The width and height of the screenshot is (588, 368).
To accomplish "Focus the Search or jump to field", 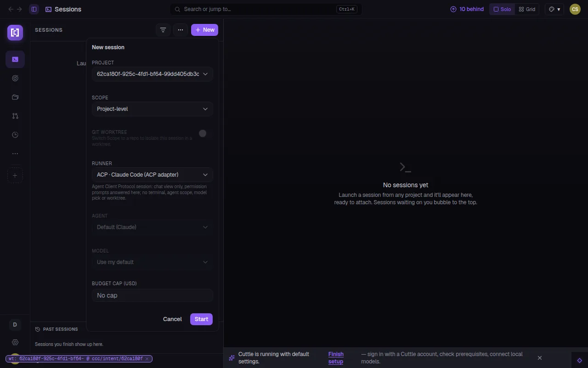I will [266, 9].
